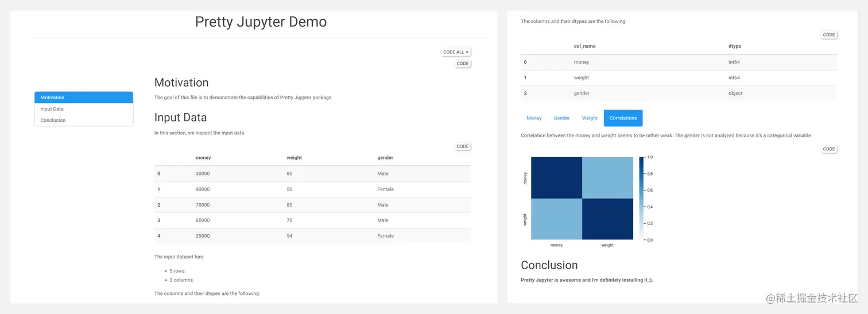Click the dtype column header
This screenshot has height=314, width=868.
(x=735, y=46)
